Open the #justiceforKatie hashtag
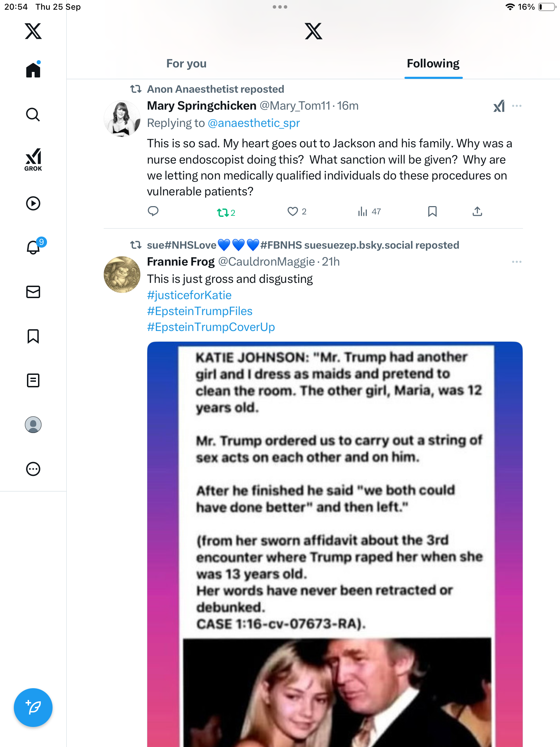 tap(189, 295)
